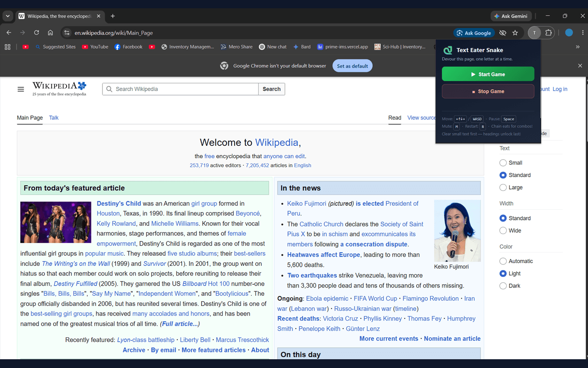Open Wikipedia's hamburger main menu
The image size is (588, 368).
pyautogui.click(x=21, y=89)
